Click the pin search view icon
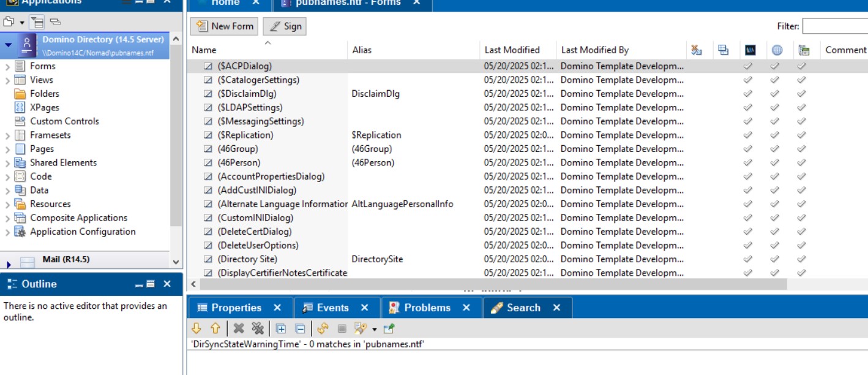 pyautogui.click(x=389, y=328)
